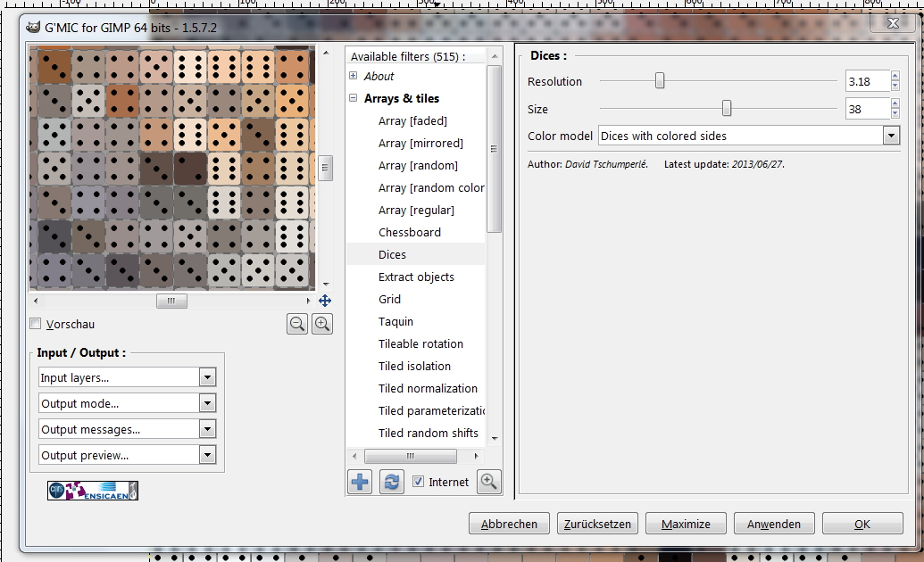This screenshot has height=562, width=924.
Task: Zoom out the preview image
Action: (297, 324)
